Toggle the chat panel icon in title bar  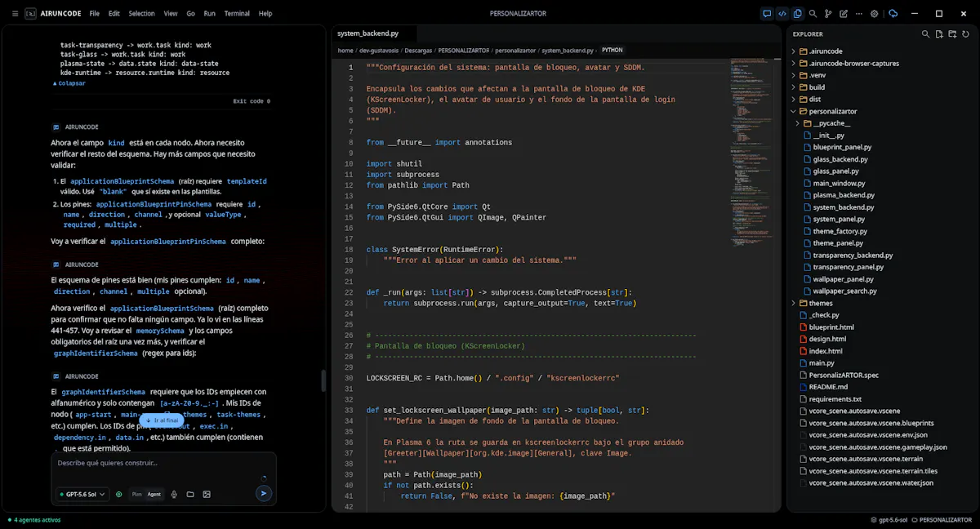point(767,13)
